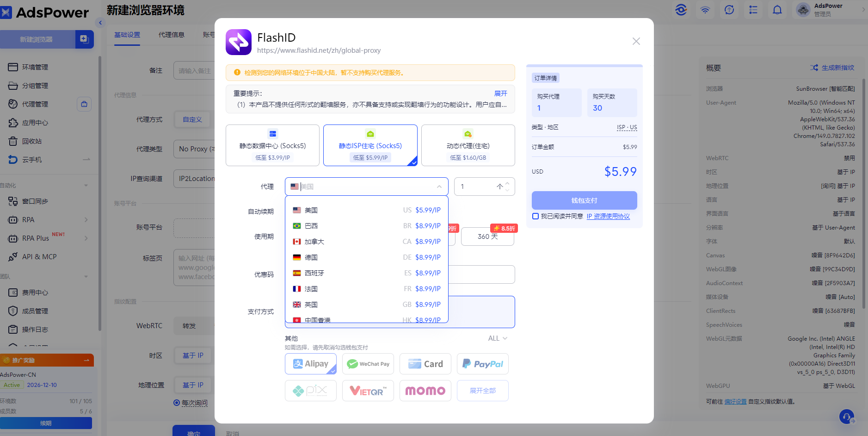Select 每次询问 radio option

177,403
